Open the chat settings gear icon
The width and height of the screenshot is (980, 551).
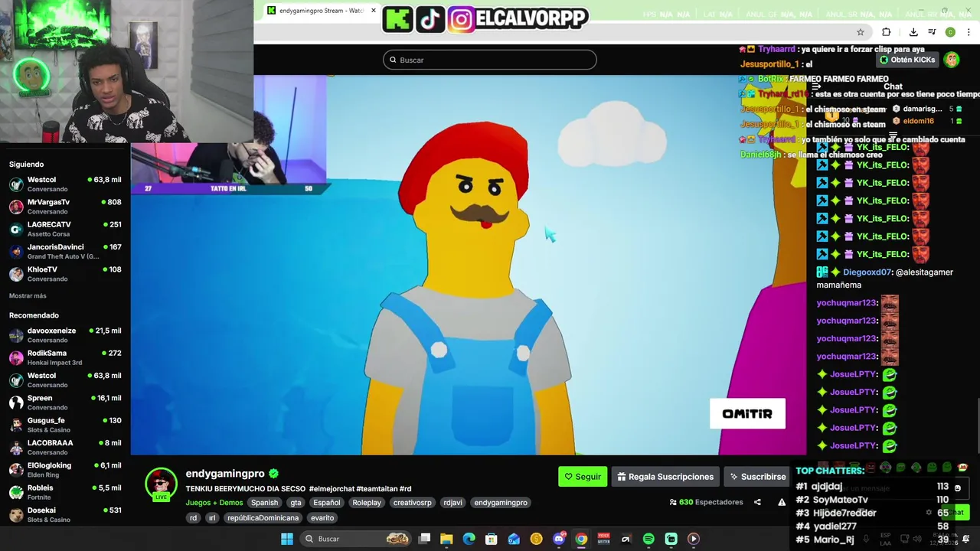(x=929, y=513)
